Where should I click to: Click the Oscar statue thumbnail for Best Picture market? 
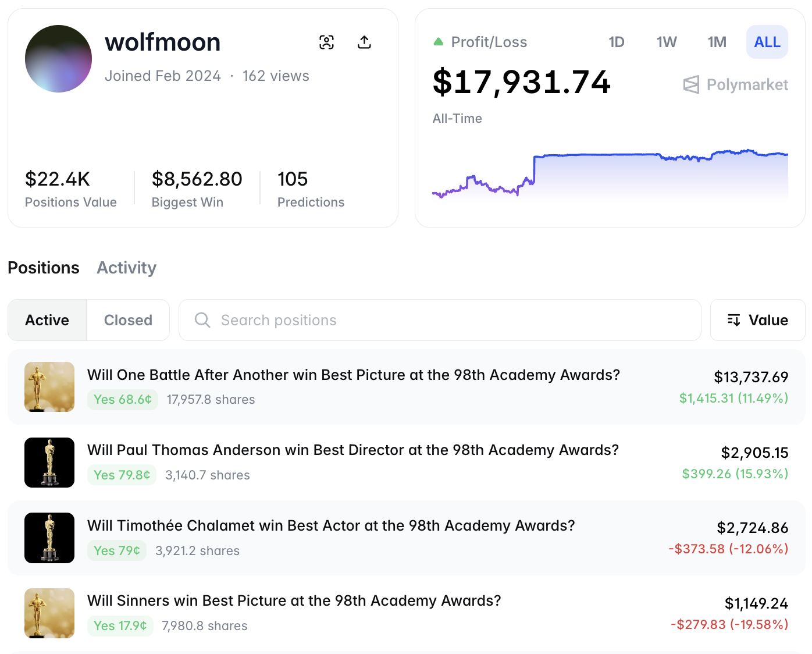[x=49, y=386]
